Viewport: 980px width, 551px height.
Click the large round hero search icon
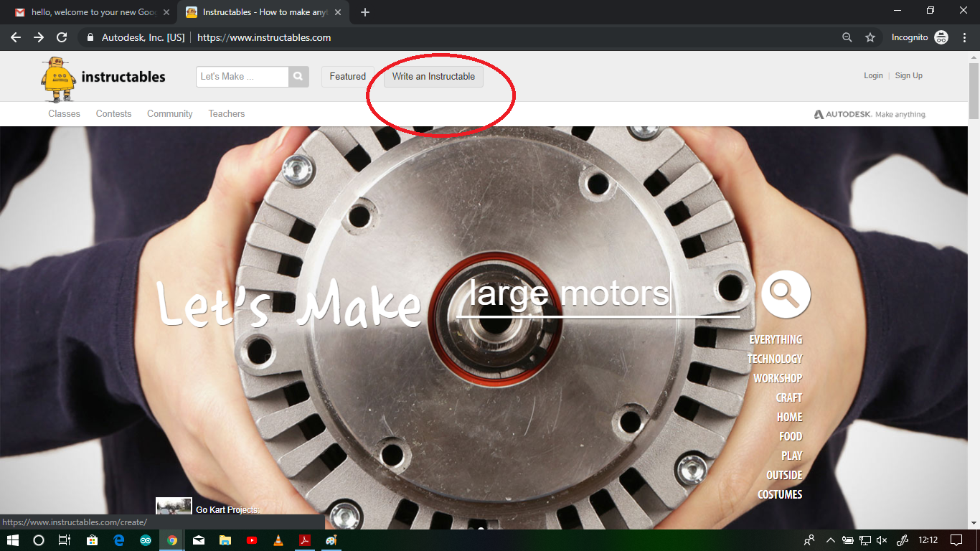click(786, 294)
